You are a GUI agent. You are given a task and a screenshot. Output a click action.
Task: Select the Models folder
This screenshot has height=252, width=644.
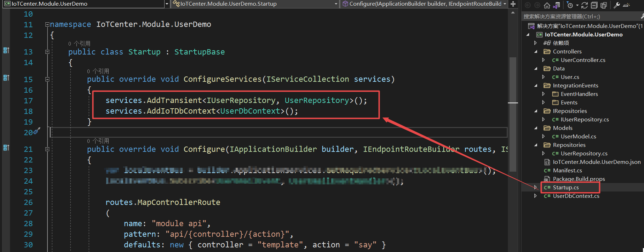(563, 128)
